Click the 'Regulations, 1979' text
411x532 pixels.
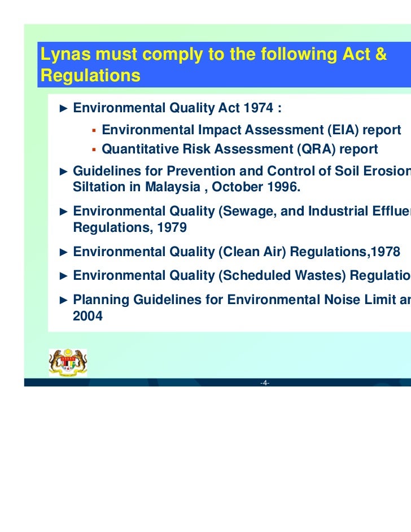[130, 227]
